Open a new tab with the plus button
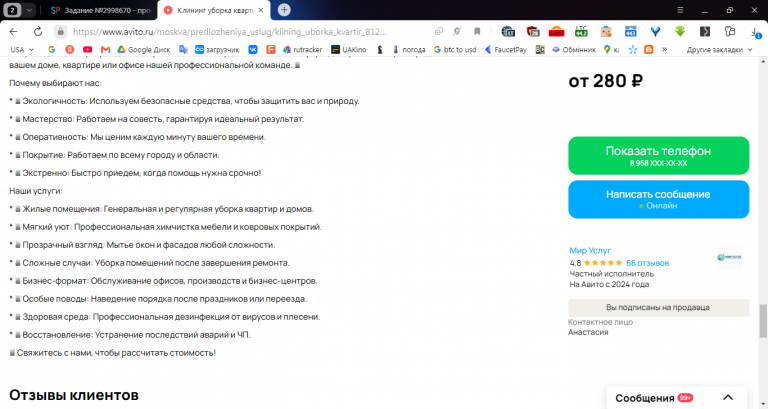The width and height of the screenshot is (768, 409). click(x=284, y=9)
